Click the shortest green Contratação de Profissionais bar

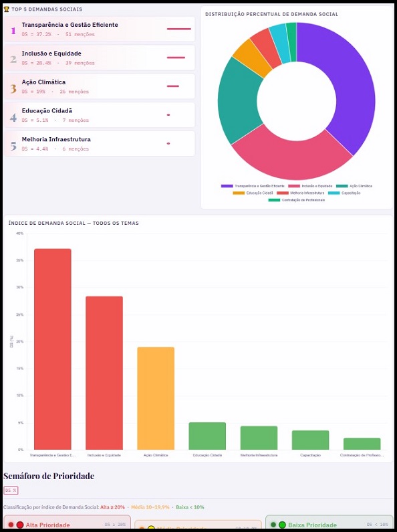tap(362, 444)
